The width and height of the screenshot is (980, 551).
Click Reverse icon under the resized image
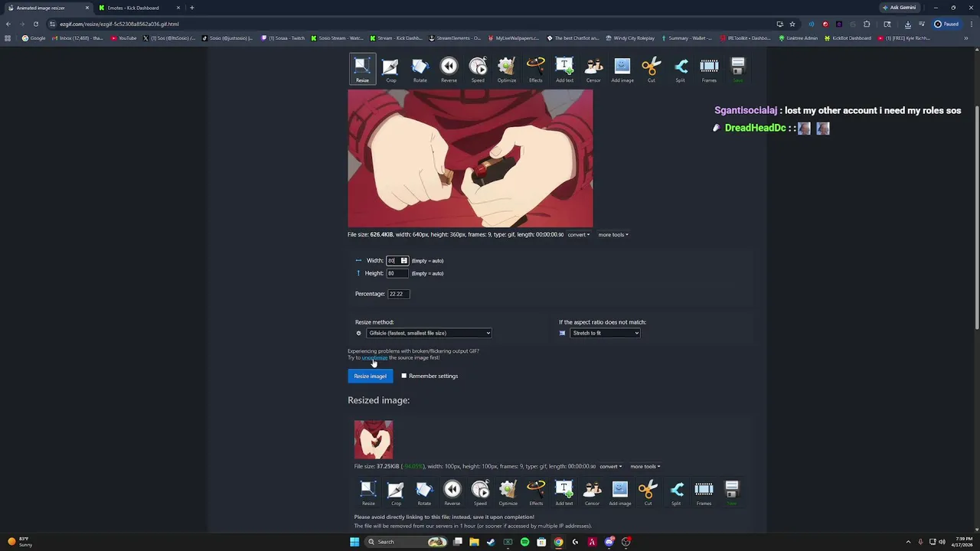(452, 492)
